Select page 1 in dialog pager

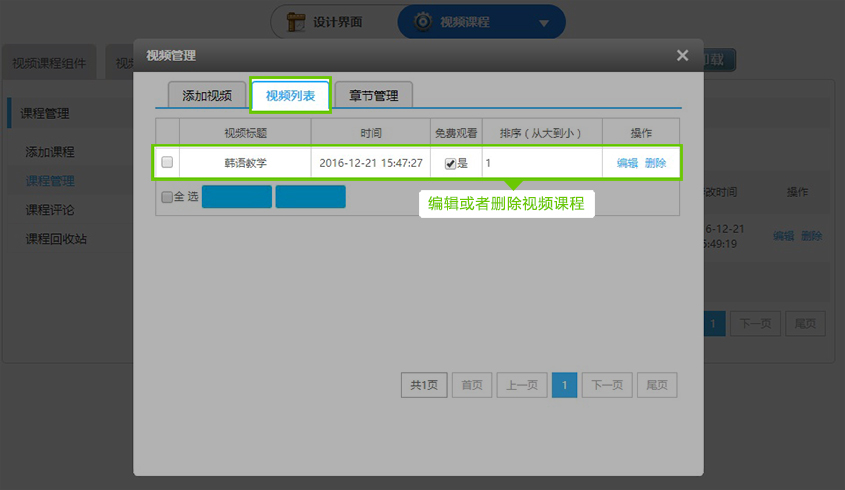[564, 385]
